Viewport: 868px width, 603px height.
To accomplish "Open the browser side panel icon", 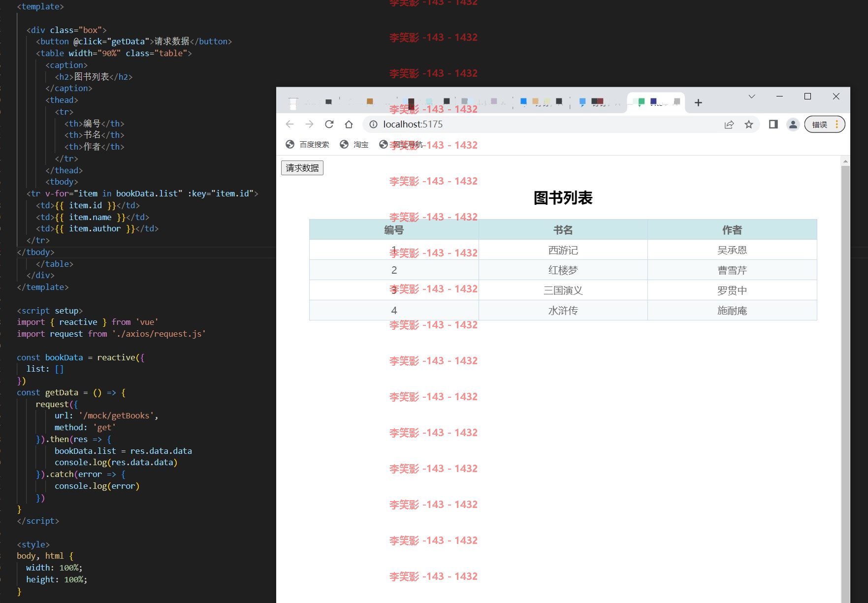I will 773,124.
